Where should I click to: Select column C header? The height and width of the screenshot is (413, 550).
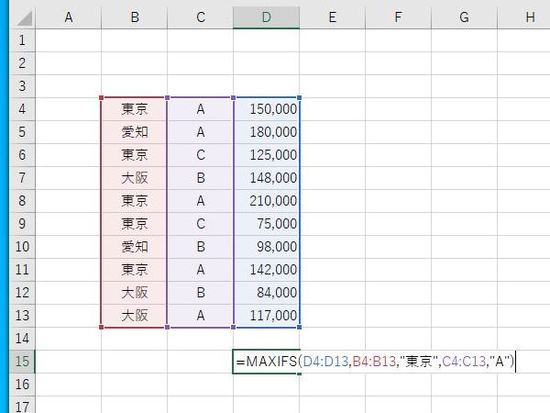[201, 17]
